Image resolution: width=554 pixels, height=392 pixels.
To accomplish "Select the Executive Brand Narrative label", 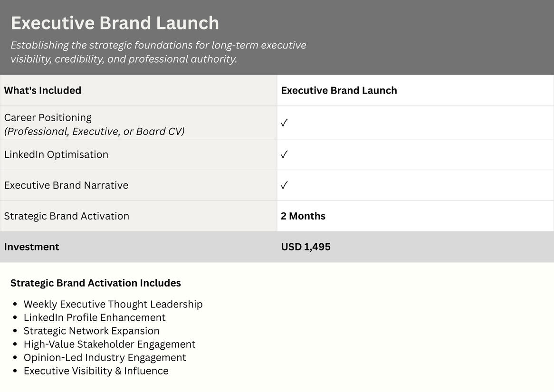I will pos(66,185).
